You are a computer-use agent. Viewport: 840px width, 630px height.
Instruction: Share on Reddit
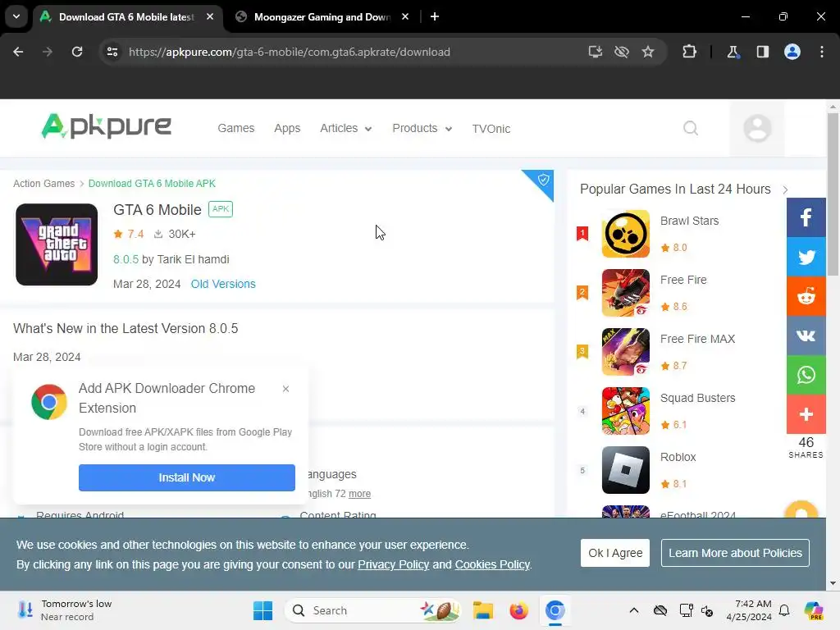[806, 296]
